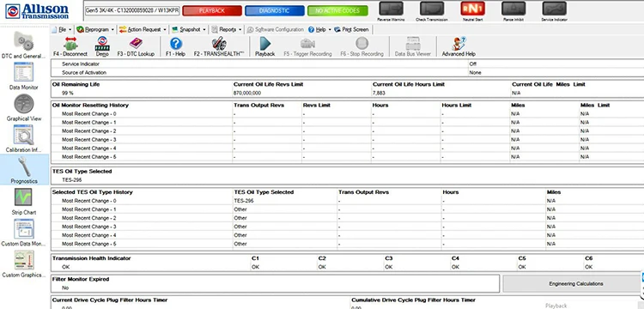644x309 pixels.
Task: Open the Graphical View sidebar icon
Action: [x=24, y=107]
